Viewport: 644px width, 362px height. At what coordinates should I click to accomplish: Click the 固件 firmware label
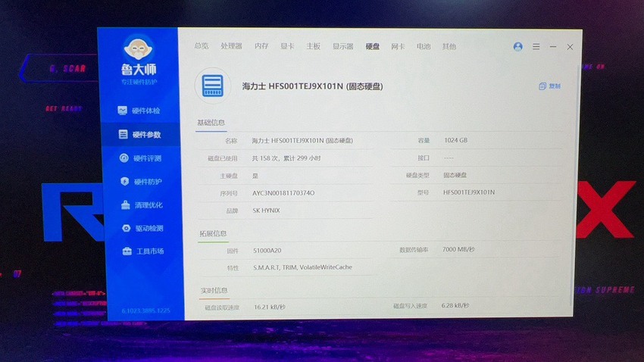point(233,251)
